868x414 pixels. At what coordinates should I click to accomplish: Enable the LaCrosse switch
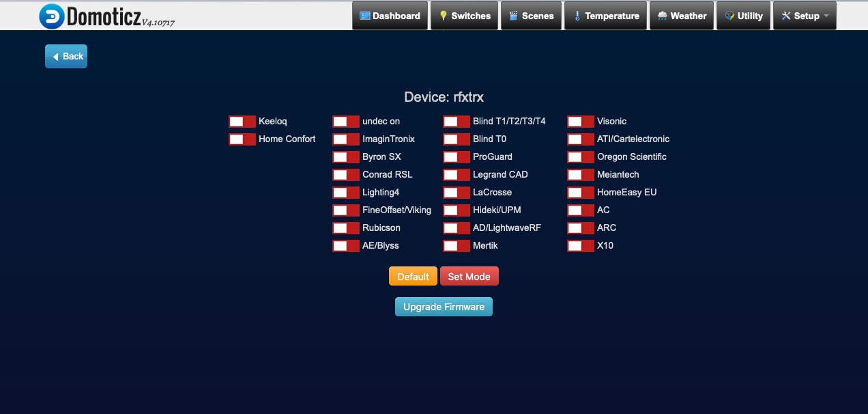pyautogui.click(x=457, y=193)
